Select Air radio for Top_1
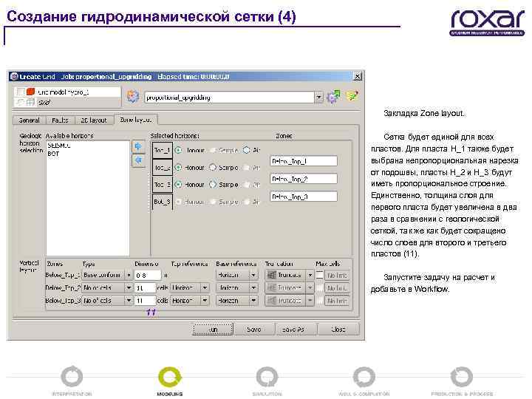The image size is (532, 399). 247,150
